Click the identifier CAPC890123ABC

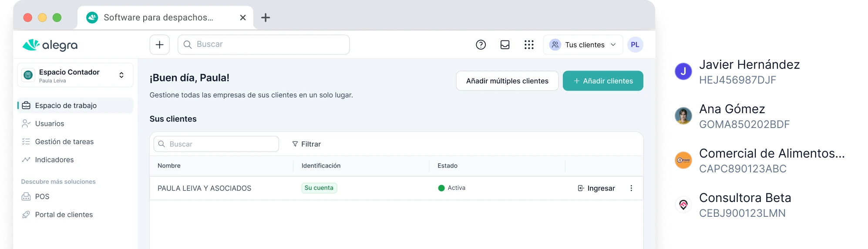pos(743,169)
